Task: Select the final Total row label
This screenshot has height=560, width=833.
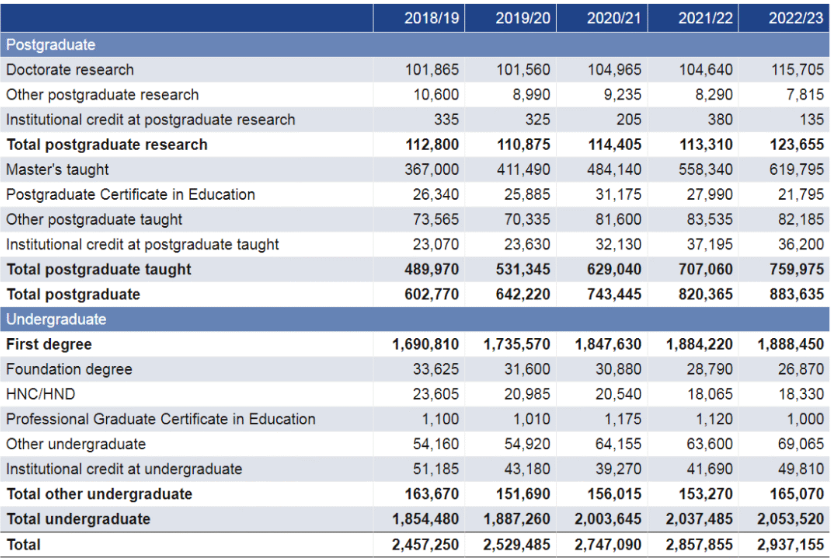Action: (23, 545)
